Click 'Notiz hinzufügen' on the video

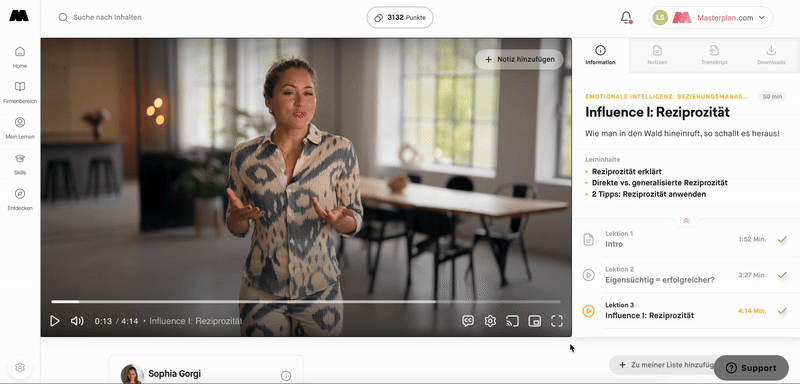click(519, 59)
